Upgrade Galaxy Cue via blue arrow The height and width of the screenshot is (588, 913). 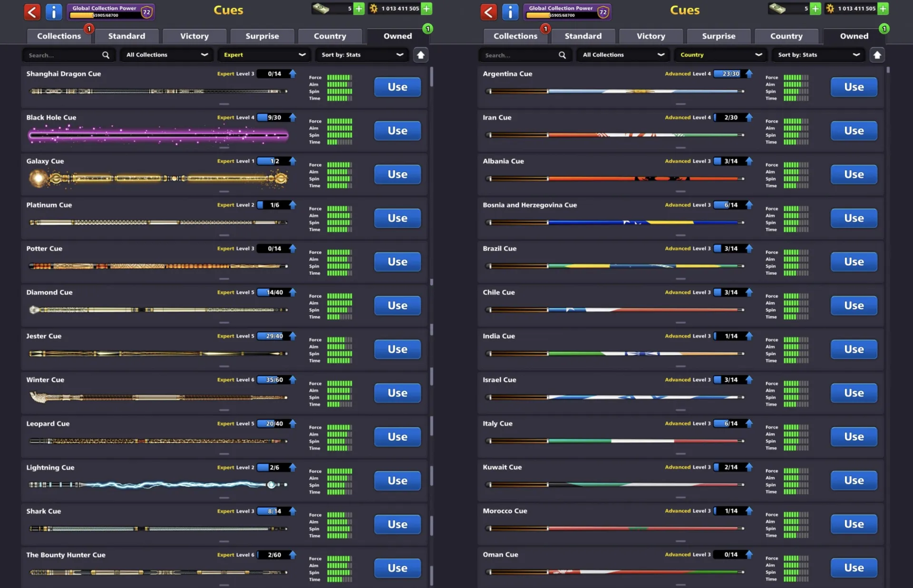292,161
